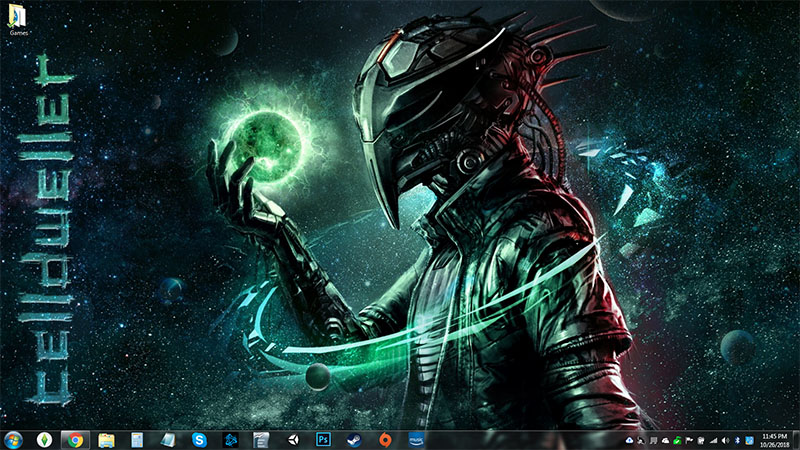Open the Games folder on the desktop
The width and height of the screenshot is (800, 450).
pyautogui.click(x=17, y=19)
